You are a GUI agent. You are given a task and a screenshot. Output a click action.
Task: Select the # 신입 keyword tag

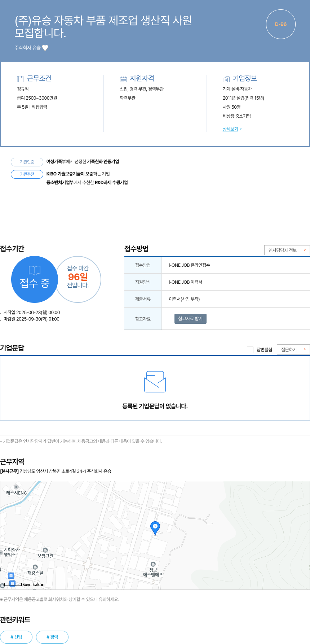[x=16, y=637]
